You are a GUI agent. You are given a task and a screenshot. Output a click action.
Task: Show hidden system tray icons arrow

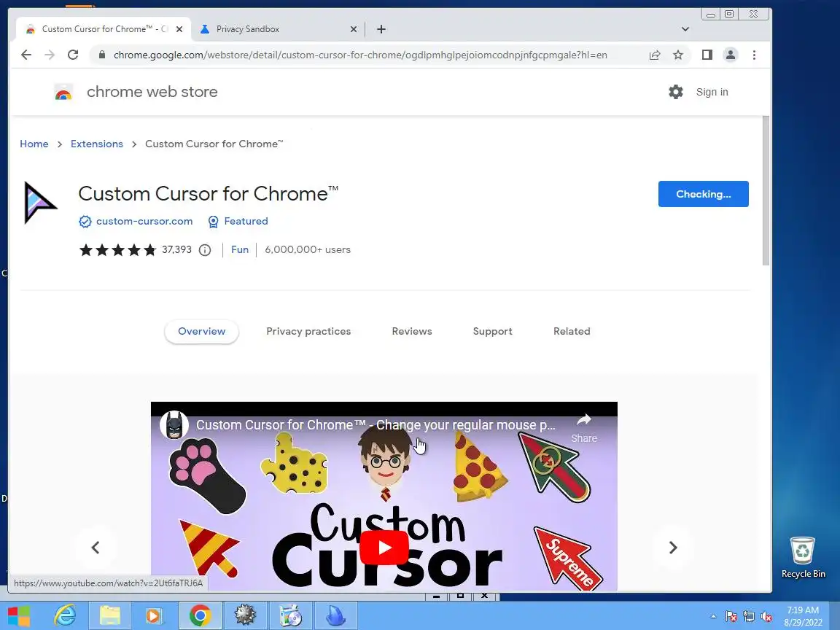tap(713, 617)
